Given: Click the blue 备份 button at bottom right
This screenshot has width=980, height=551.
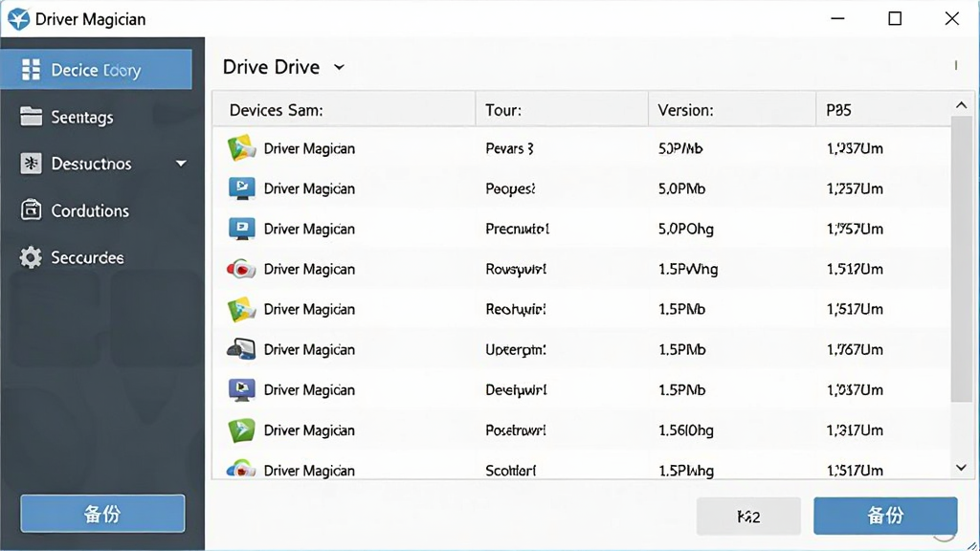Looking at the screenshot, I should click(885, 516).
